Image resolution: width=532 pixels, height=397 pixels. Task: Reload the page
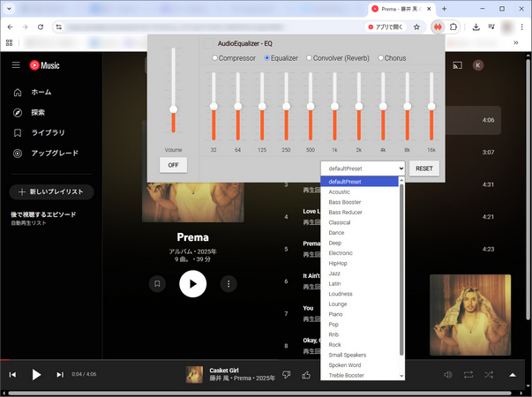pyautogui.click(x=41, y=26)
